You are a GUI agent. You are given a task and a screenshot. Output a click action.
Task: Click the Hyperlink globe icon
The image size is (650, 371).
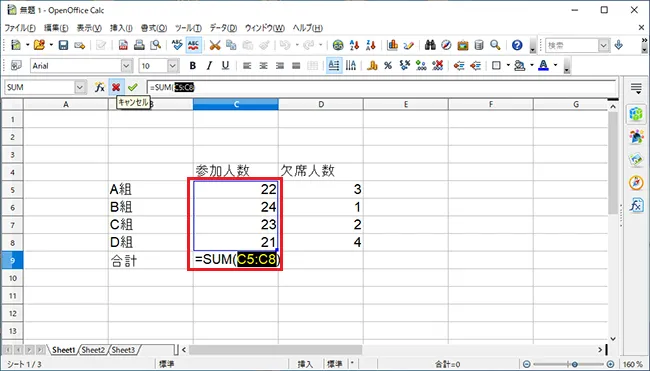(338, 45)
